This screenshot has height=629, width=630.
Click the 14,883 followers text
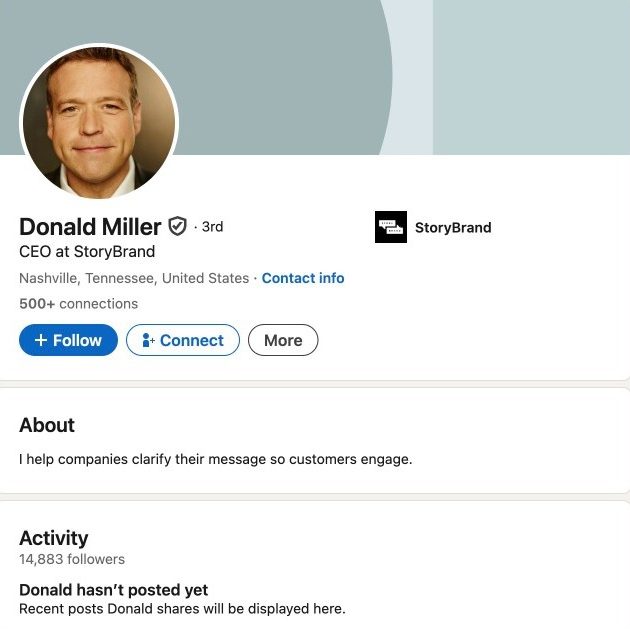(72, 559)
